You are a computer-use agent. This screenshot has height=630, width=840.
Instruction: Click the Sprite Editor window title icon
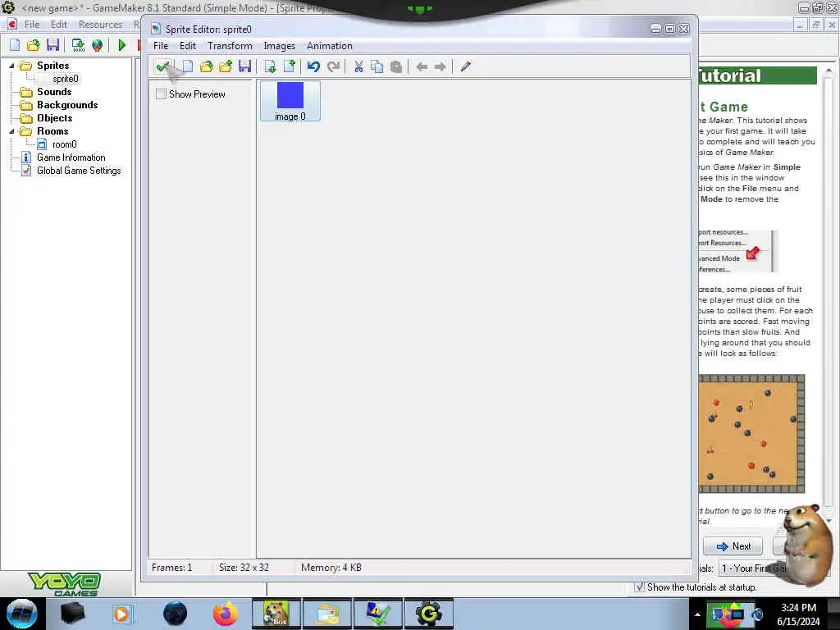pos(156,29)
